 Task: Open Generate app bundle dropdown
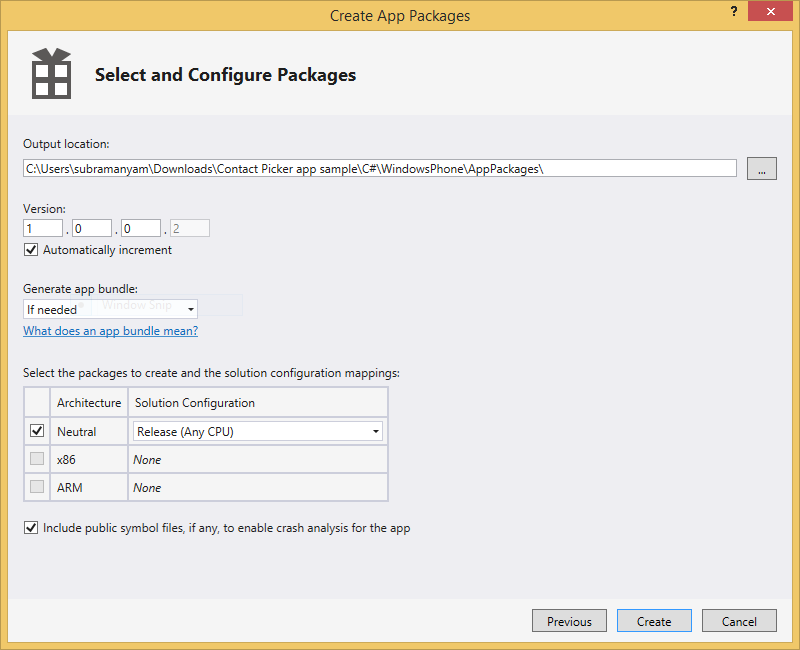pyautogui.click(x=110, y=310)
